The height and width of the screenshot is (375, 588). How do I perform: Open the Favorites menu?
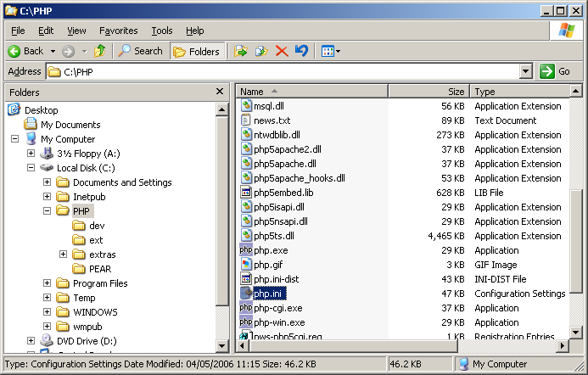(118, 31)
